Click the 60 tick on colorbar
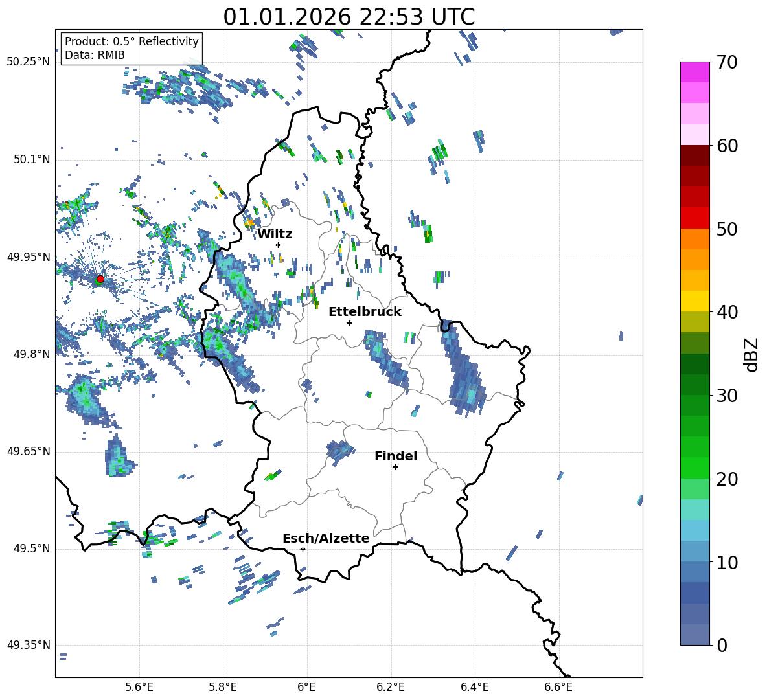Screen dimensions: 767x700 point(727,146)
